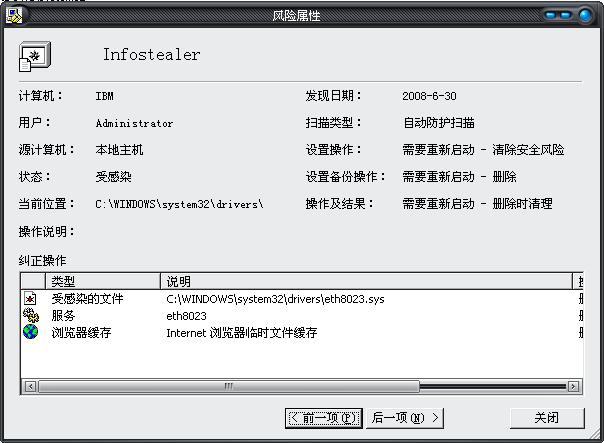The height and width of the screenshot is (443, 604).
Task: Click the 操作说明 label
Action: pyautogui.click(x=46, y=232)
